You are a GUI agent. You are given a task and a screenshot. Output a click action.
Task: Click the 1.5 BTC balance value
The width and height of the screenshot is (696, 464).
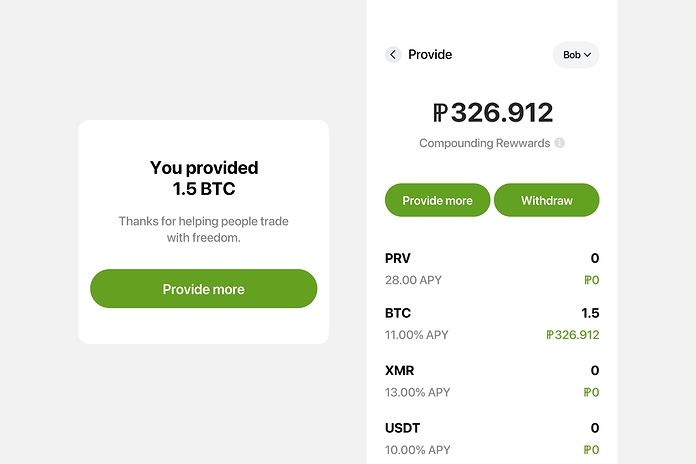[590, 313]
